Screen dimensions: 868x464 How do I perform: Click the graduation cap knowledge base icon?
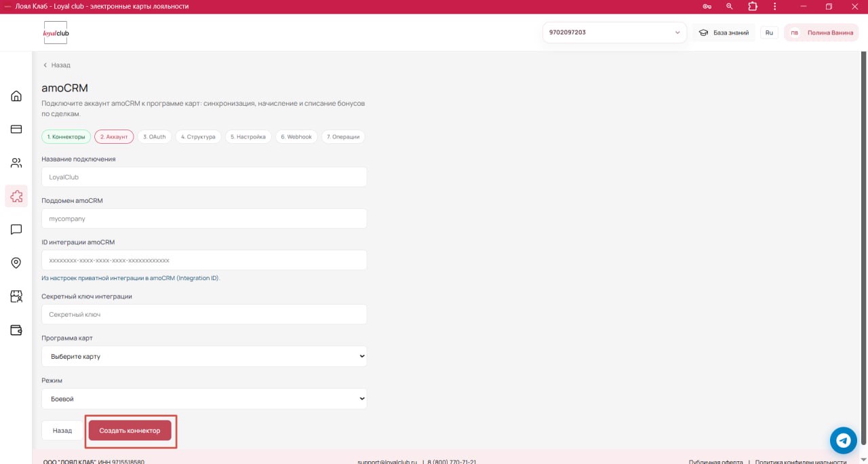point(704,33)
